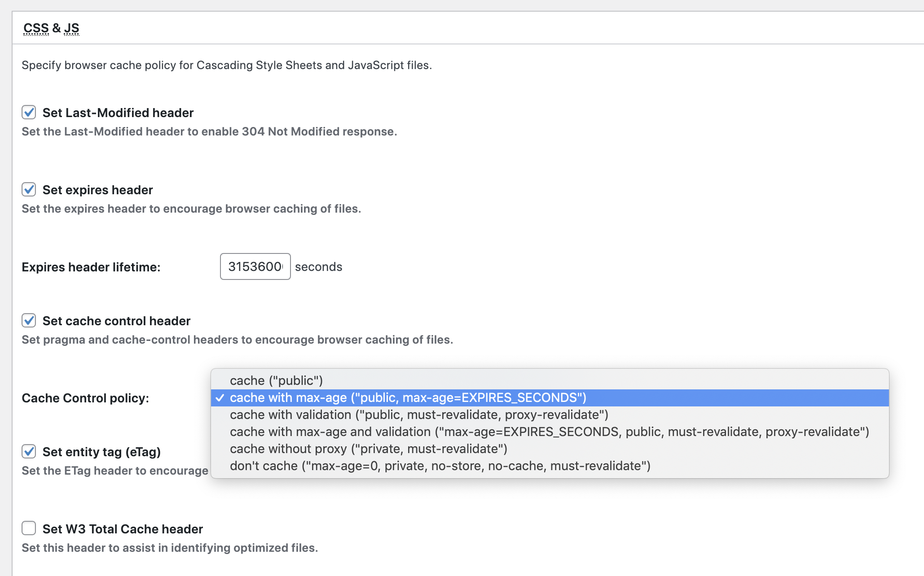The image size is (924, 576).
Task: Toggle Set entity tag (eTag) checkbox
Action: coord(29,451)
